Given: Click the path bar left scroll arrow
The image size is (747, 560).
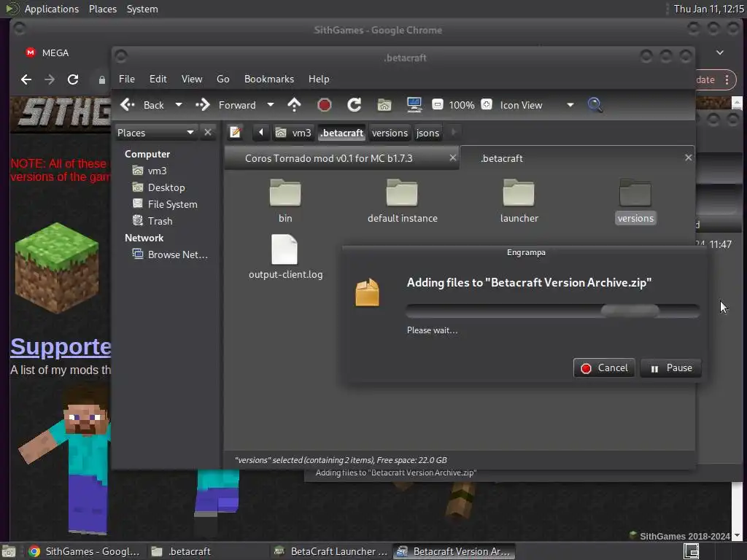Looking at the screenshot, I should [260, 133].
